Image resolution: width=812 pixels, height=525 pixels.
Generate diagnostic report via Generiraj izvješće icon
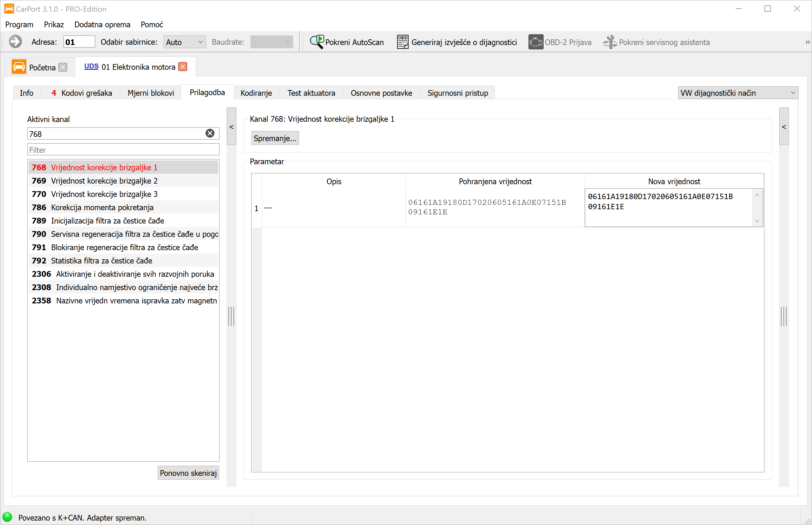(403, 42)
